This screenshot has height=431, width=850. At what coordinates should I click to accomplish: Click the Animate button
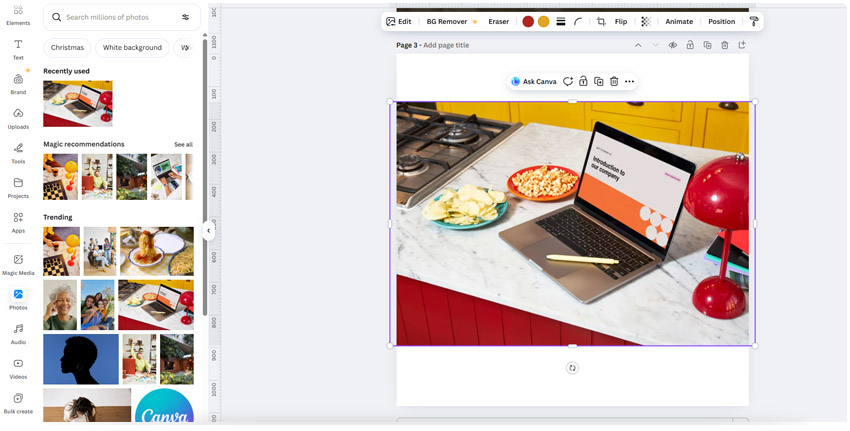(679, 22)
